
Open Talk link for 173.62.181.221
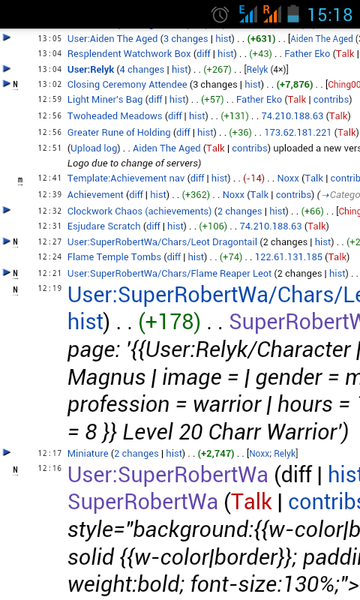(347, 132)
